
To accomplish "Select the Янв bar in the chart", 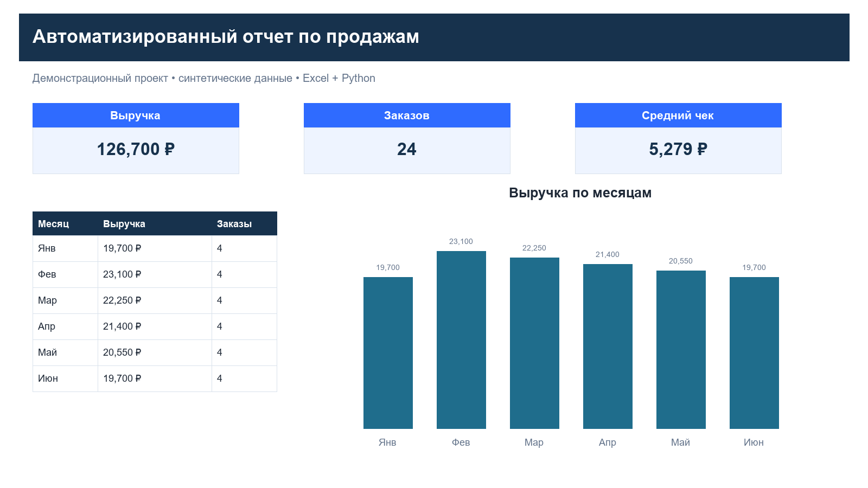I will (x=388, y=353).
